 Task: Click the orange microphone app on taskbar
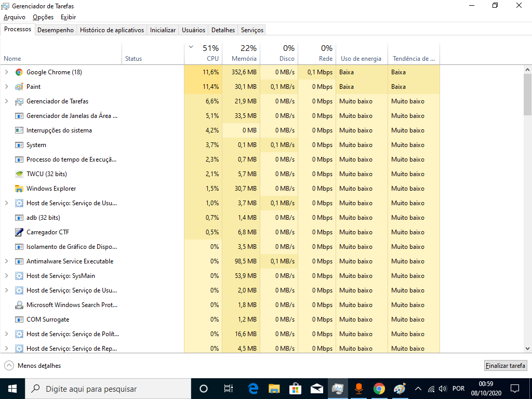pos(358,389)
